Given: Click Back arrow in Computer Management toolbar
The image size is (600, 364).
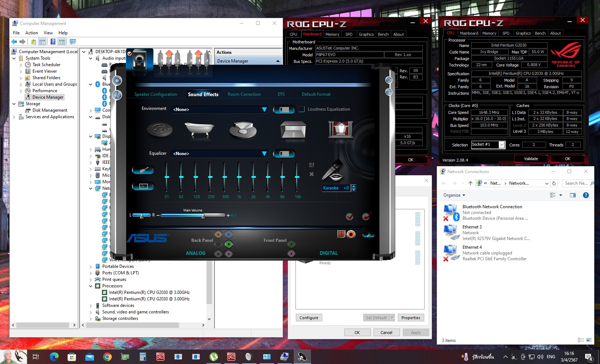Looking at the screenshot, I should 14,42.
